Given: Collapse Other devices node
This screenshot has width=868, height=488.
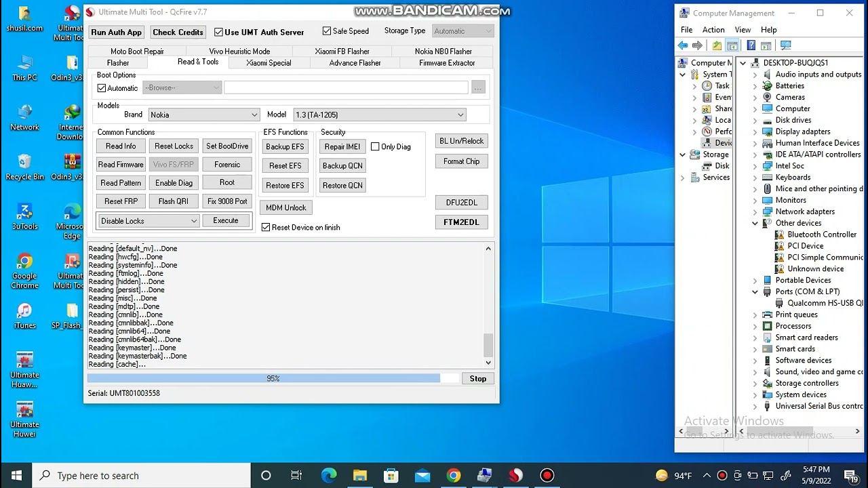Looking at the screenshot, I should click(755, 223).
